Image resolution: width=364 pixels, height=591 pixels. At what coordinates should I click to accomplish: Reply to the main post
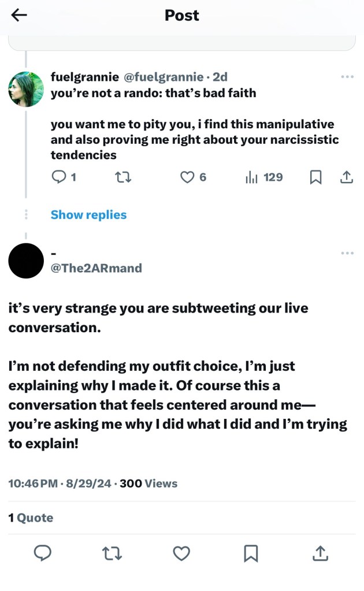click(43, 553)
